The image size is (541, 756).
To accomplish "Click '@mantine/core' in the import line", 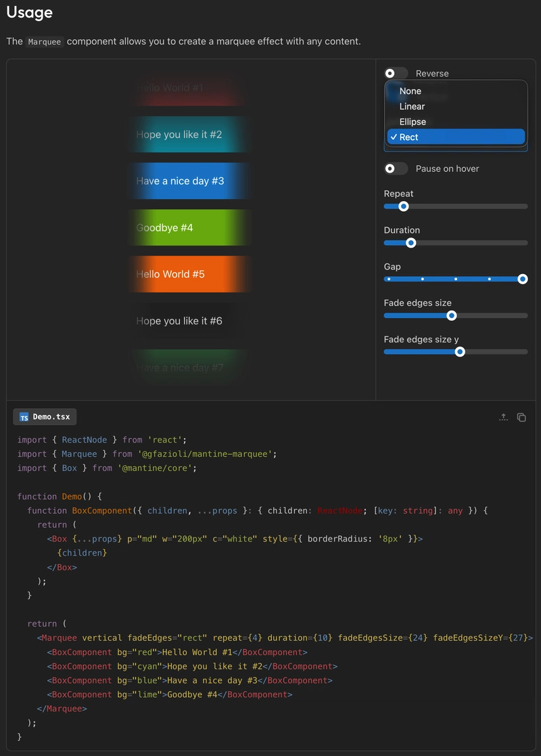I will (155, 468).
